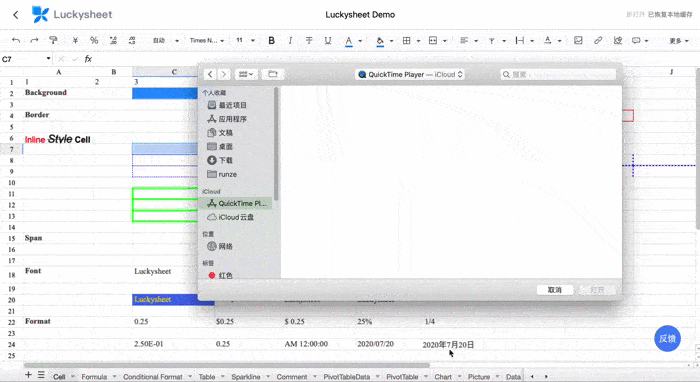Go back using the top-left arrow

pyautogui.click(x=16, y=15)
